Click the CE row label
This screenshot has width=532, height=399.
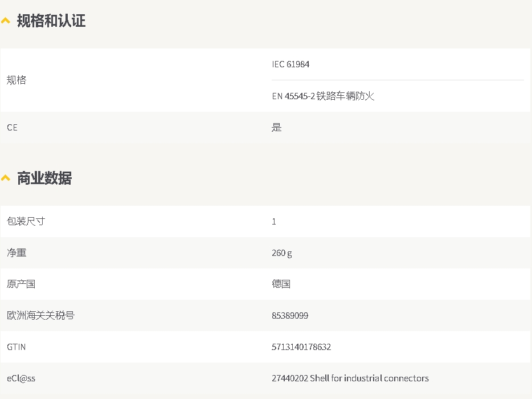12,127
